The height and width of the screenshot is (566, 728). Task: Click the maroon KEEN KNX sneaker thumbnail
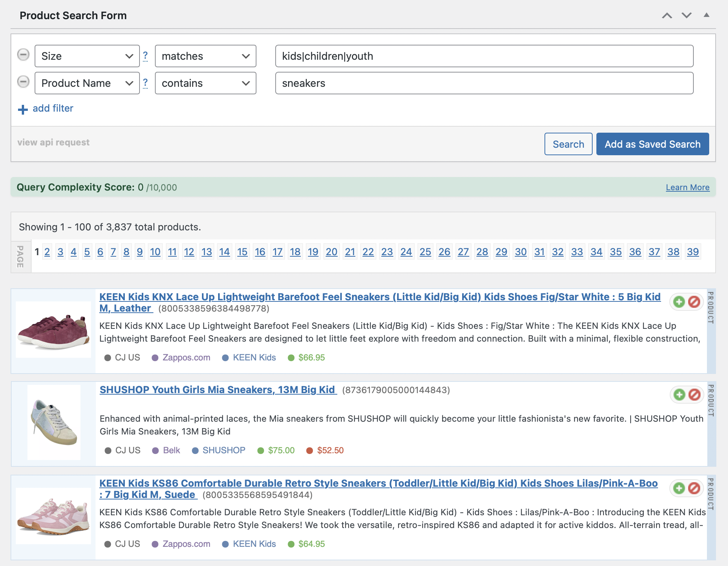[53, 330]
